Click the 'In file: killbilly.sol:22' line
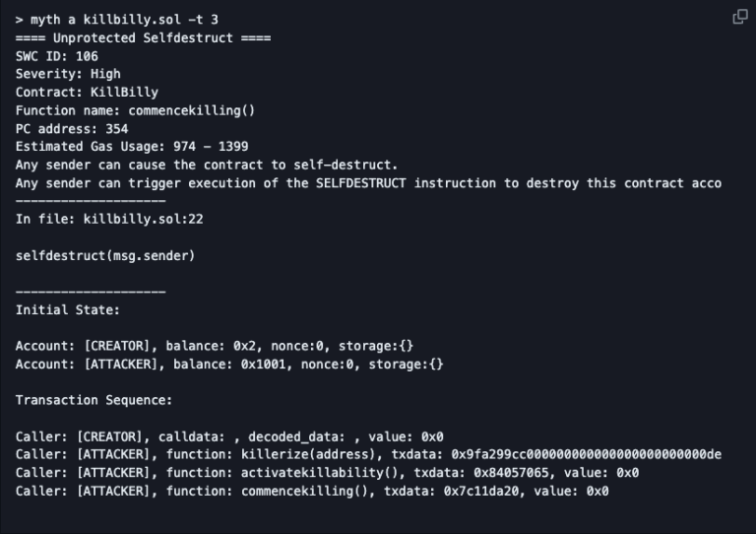756x534 pixels. point(109,219)
